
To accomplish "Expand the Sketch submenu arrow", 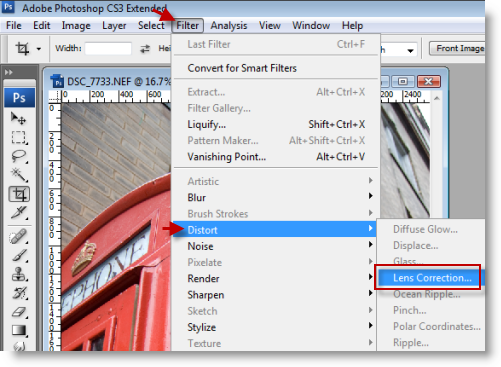I will 370,310.
